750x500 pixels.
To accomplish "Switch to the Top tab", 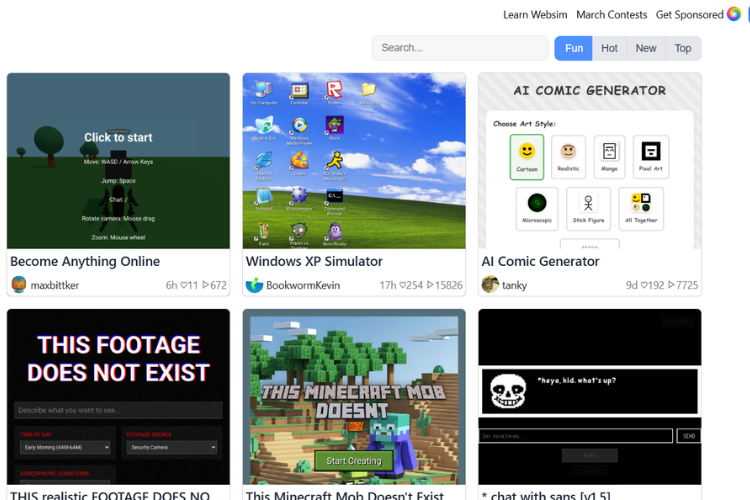I will click(683, 48).
